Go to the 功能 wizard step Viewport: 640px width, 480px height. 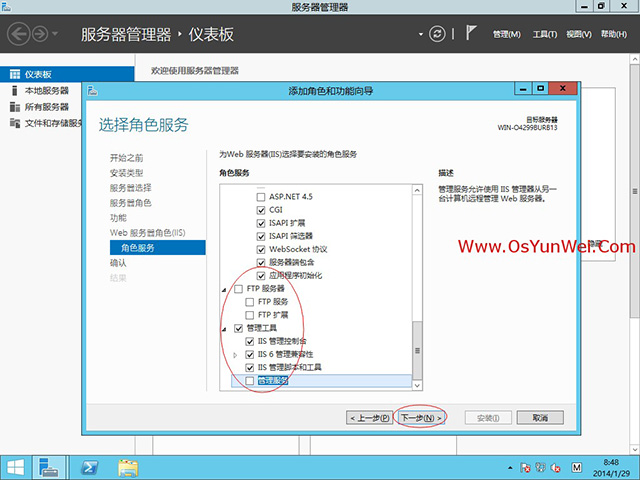pyautogui.click(x=118, y=218)
